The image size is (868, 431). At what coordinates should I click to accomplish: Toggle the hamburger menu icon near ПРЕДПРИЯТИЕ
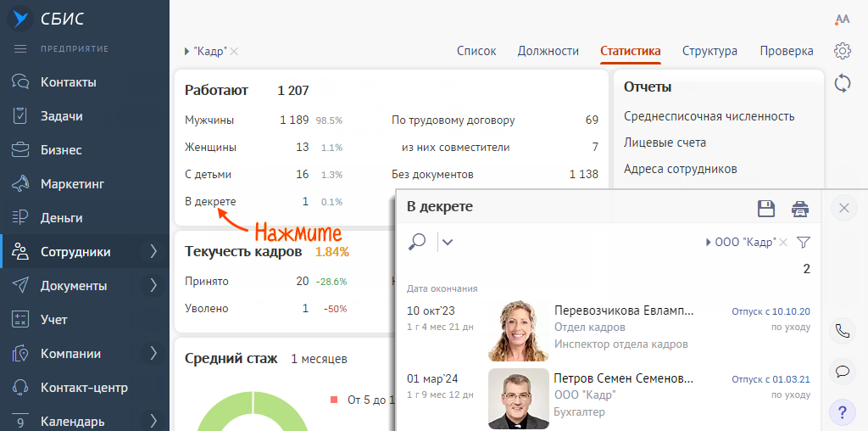point(20,49)
